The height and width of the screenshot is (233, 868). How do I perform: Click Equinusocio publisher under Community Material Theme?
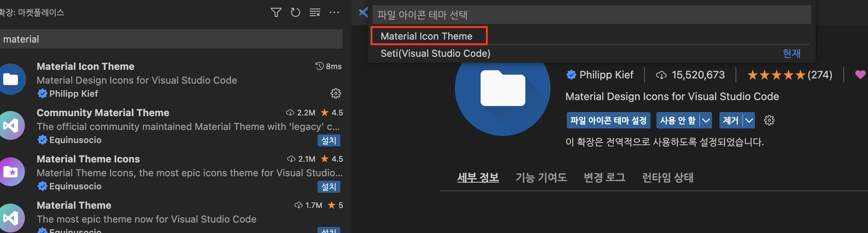(x=75, y=140)
